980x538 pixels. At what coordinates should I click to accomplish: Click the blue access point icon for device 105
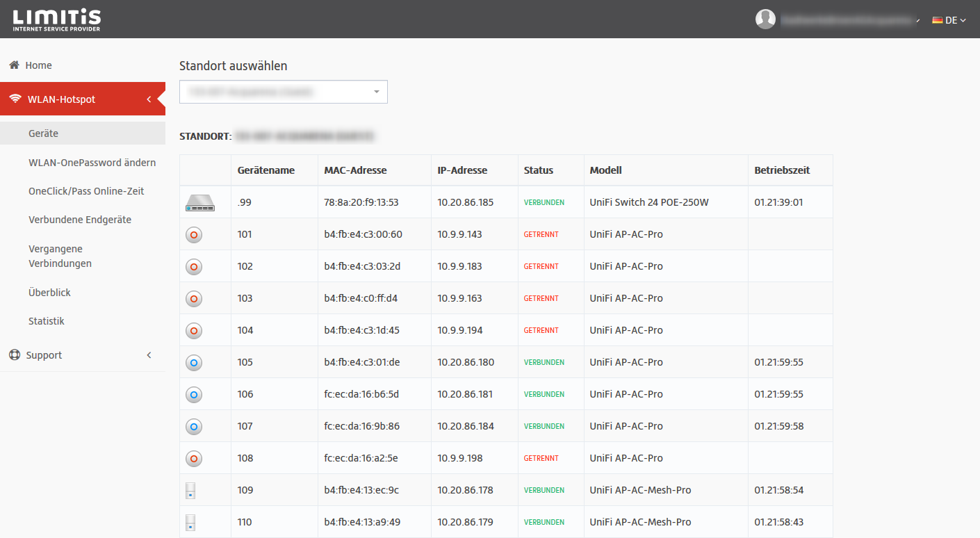[194, 363]
